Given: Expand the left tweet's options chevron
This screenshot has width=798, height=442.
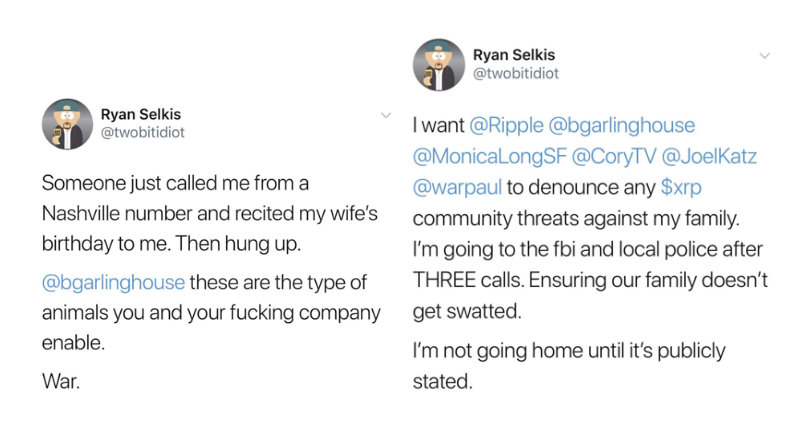Looking at the screenshot, I should 386,115.
